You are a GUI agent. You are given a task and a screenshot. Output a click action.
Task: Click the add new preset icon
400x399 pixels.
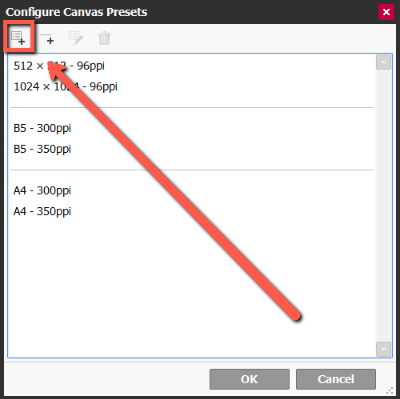pyautogui.click(x=18, y=37)
